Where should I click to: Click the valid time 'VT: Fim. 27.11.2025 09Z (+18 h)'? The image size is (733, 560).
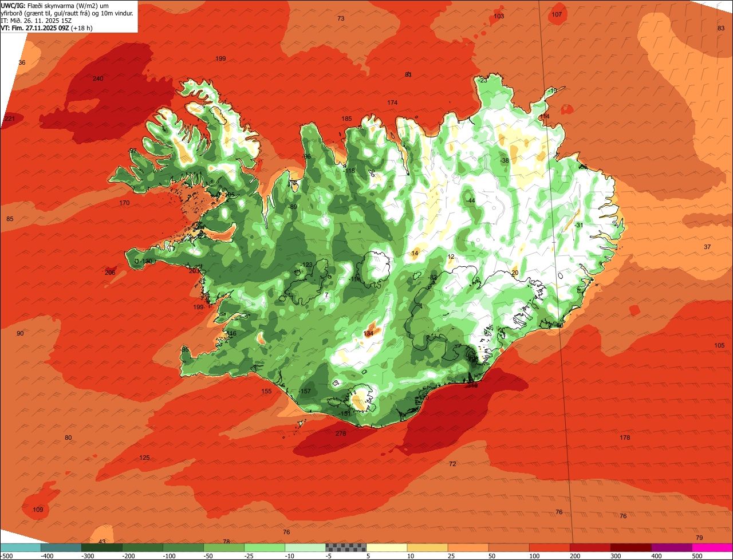point(47,27)
